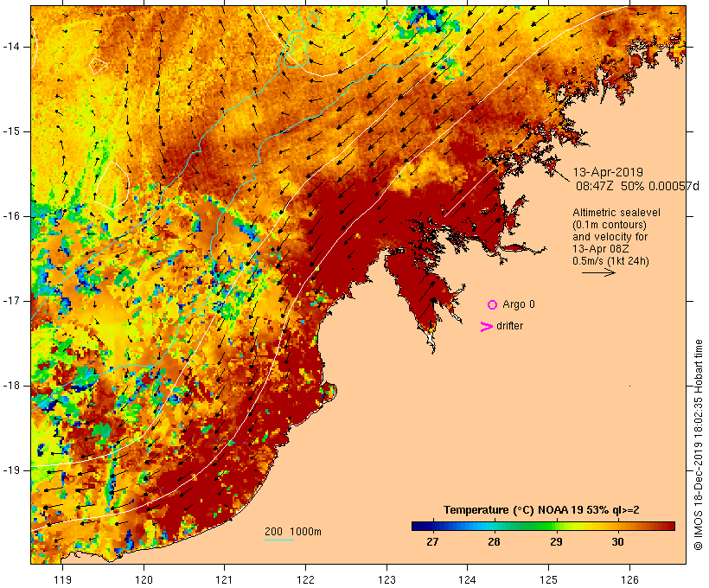
Task: Click the '123' longitude axis label
Action: [x=386, y=579]
